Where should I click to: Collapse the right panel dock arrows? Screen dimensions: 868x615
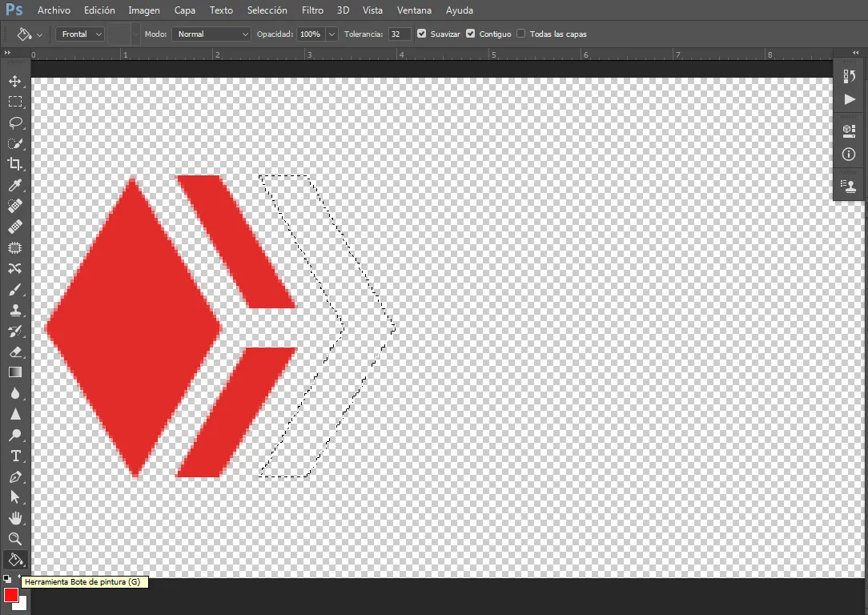[x=856, y=53]
